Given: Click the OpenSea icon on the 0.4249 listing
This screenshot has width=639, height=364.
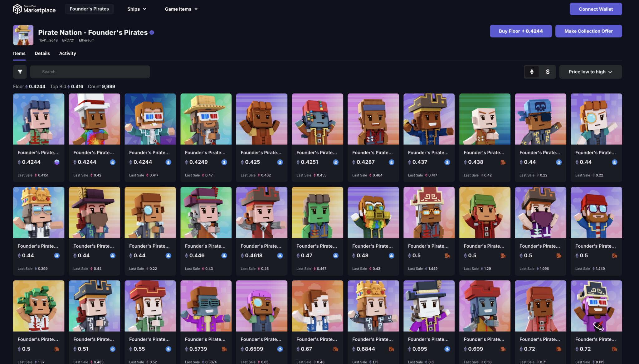Looking at the screenshot, I should click(224, 162).
